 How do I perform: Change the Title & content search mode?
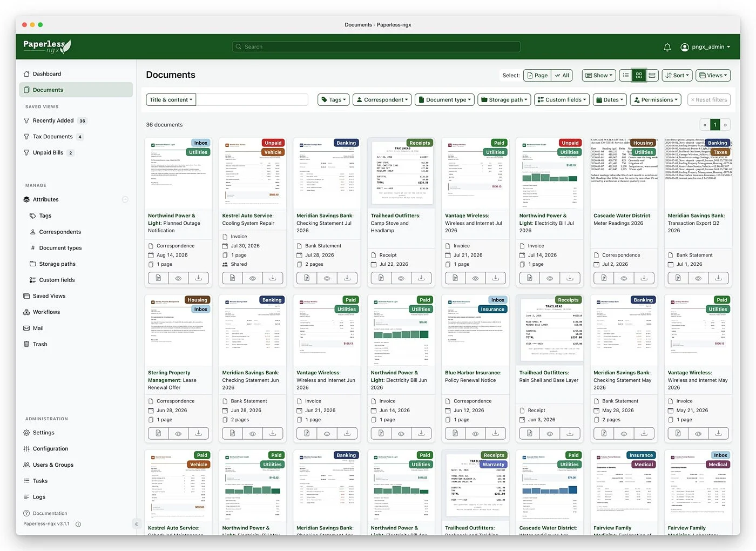click(x=171, y=100)
